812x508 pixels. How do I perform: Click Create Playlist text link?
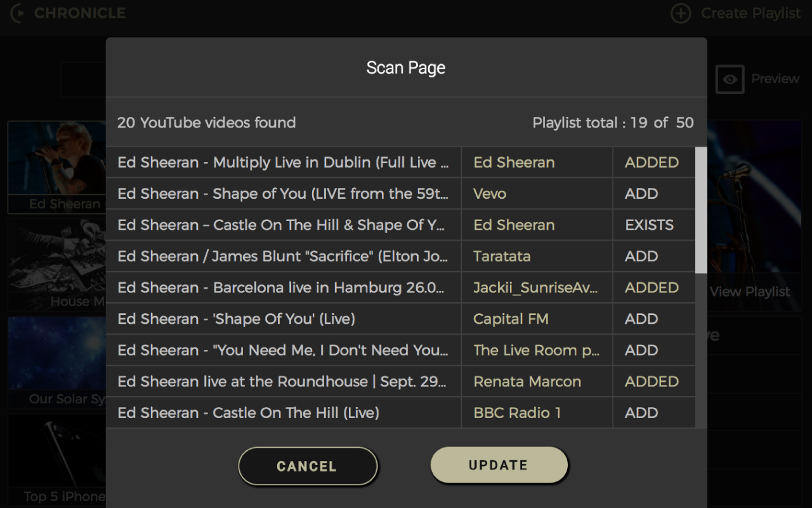(x=750, y=13)
